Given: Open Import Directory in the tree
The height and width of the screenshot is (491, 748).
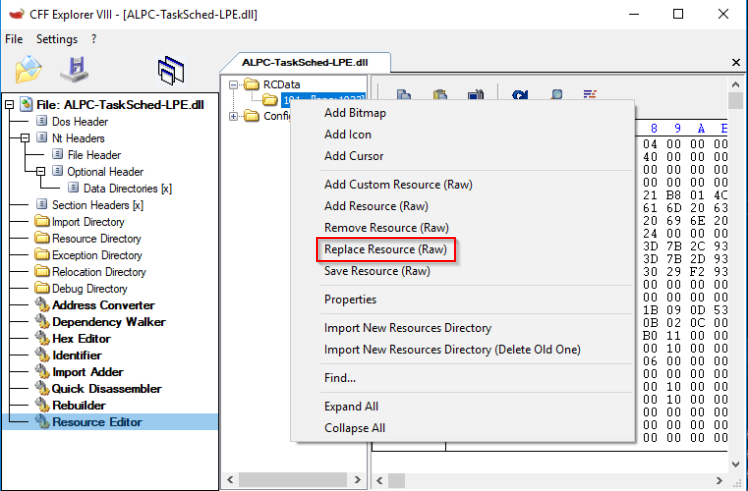Looking at the screenshot, I should click(x=88, y=222).
